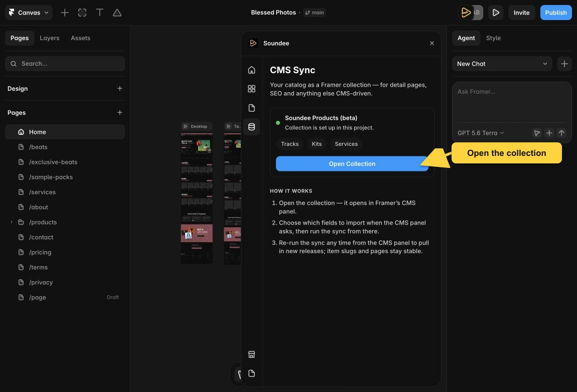
Task: Click the main branch badge
Action: click(315, 13)
